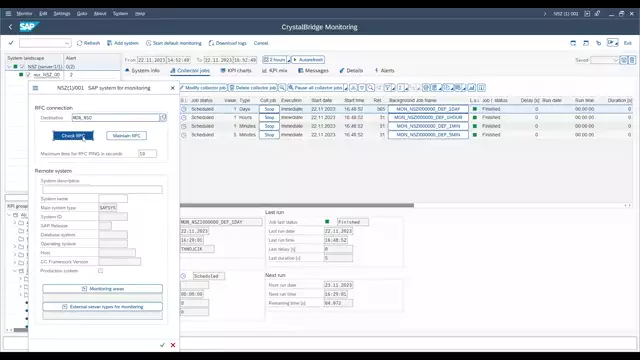Switch to the System info tab
640x360 pixels.
coord(142,71)
